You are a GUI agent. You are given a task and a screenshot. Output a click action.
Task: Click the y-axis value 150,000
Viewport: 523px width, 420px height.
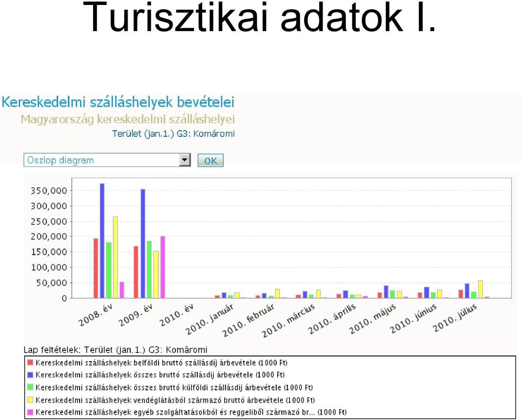click(49, 252)
